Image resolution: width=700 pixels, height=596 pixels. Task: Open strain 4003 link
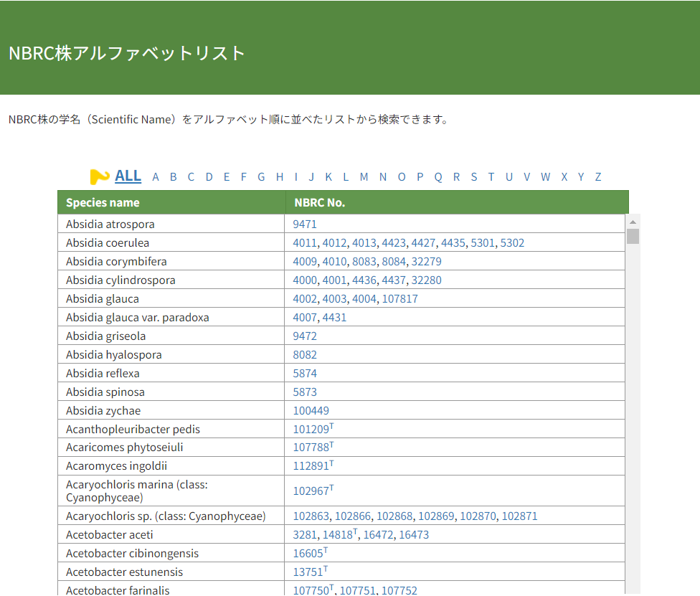coord(334,299)
